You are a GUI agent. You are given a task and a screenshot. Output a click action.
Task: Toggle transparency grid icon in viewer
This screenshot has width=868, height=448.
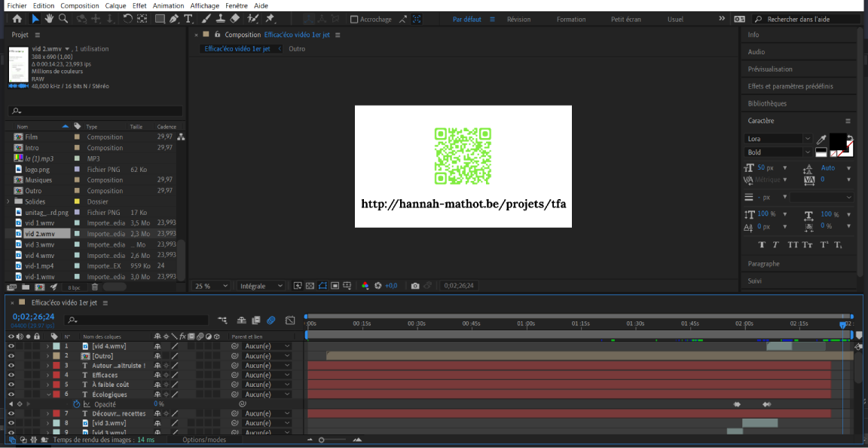310,286
